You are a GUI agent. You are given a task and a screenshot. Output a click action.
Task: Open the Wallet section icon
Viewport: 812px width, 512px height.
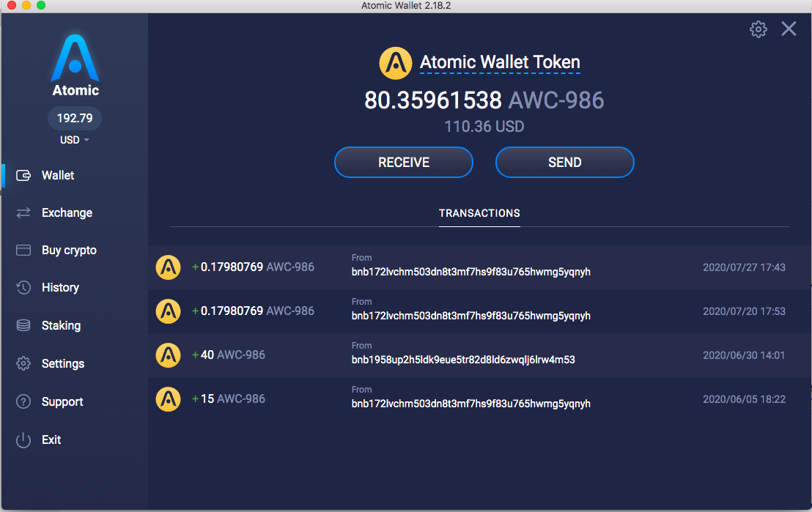click(x=23, y=176)
